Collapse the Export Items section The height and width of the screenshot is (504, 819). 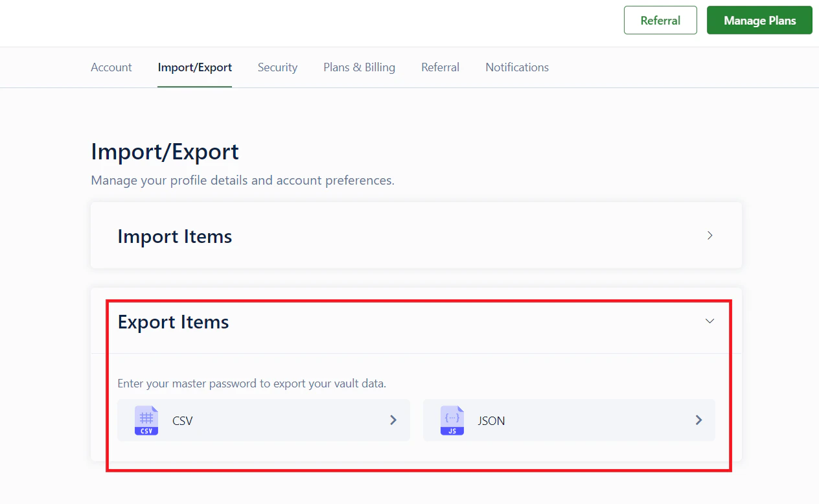pos(709,321)
